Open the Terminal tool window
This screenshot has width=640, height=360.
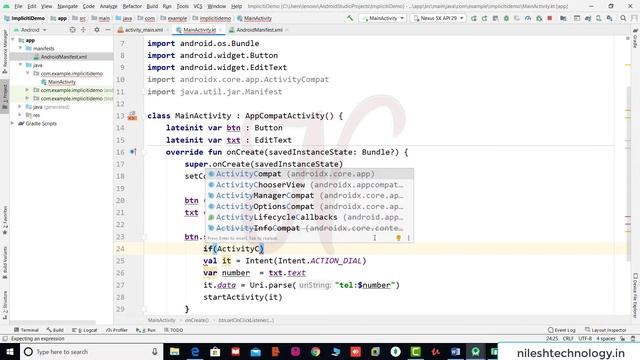click(x=26, y=330)
